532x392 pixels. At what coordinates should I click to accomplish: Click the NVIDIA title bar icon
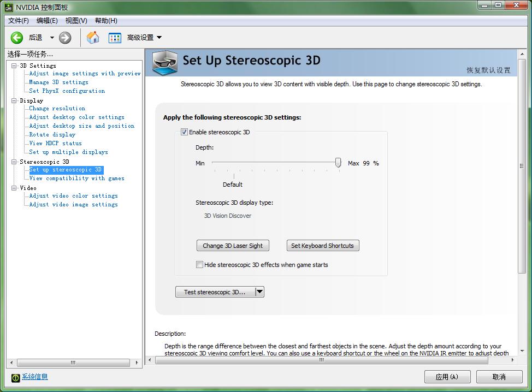tap(9, 7)
